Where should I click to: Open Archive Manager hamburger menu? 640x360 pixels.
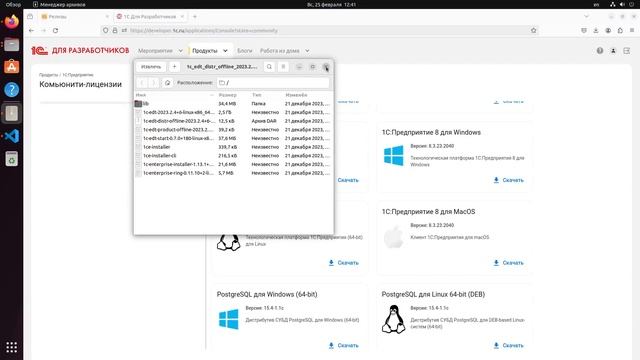[283, 67]
